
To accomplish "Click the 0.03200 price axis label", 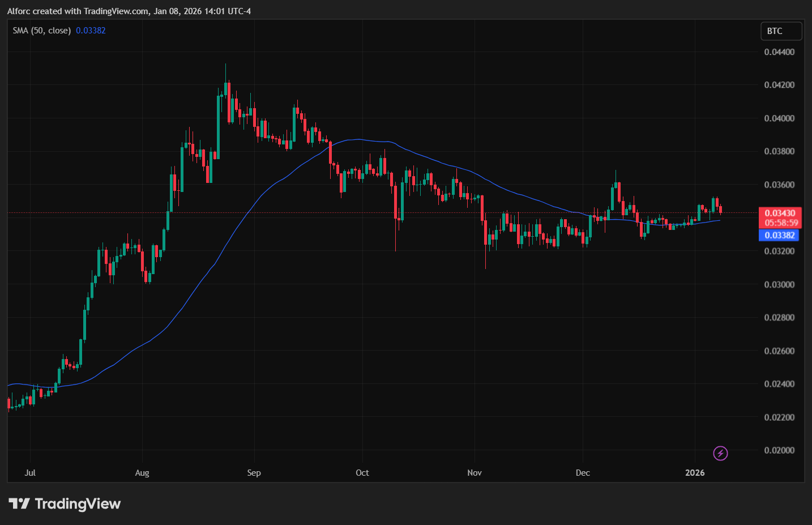I will tap(779, 251).
